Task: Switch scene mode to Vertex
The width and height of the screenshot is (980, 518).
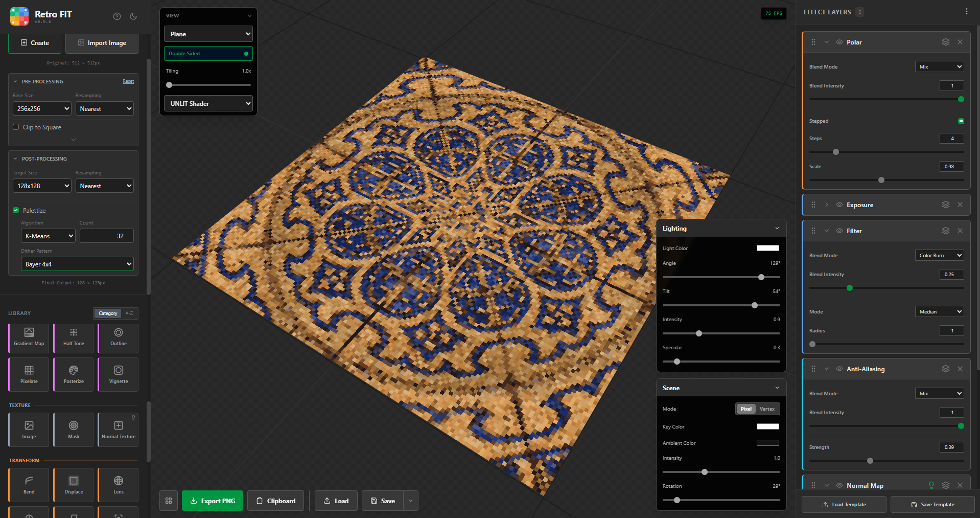Action: point(767,409)
